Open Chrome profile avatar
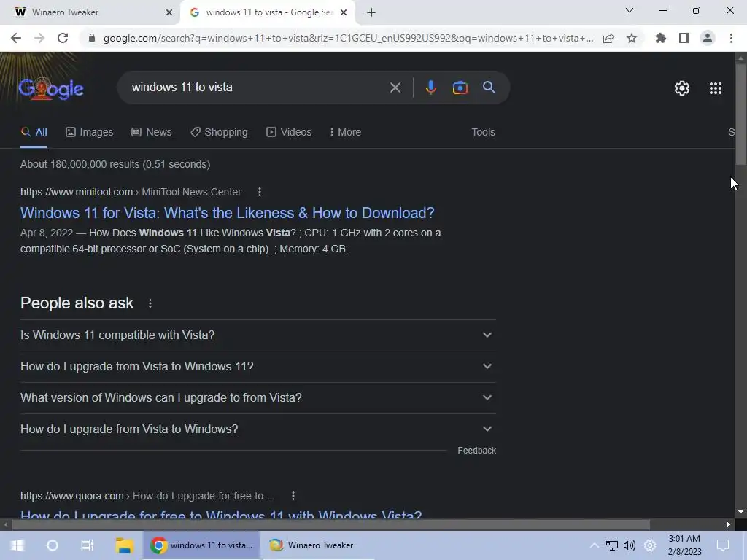This screenshot has height=560, width=747. [x=708, y=38]
